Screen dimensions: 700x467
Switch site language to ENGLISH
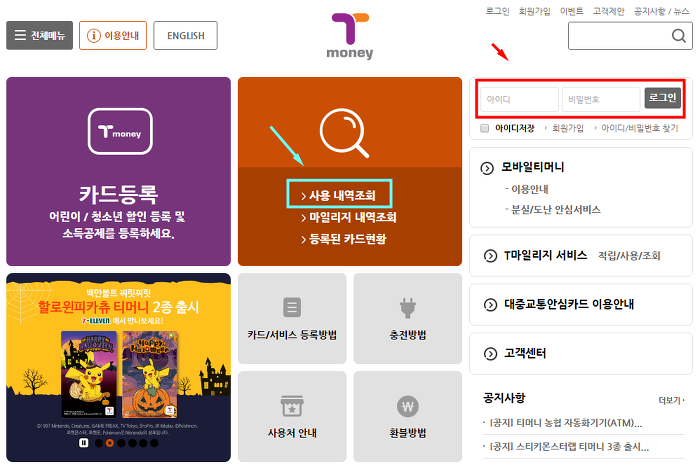coord(185,35)
